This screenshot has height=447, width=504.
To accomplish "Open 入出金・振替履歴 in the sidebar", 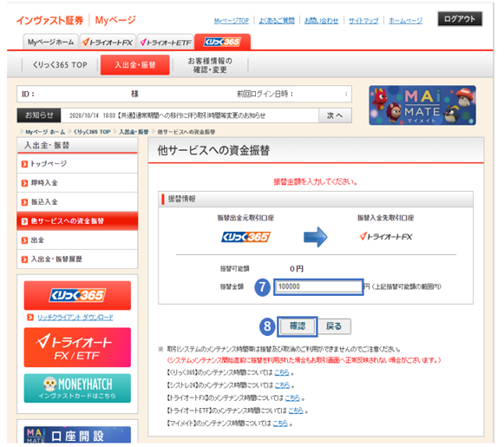I will (x=77, y=259).
